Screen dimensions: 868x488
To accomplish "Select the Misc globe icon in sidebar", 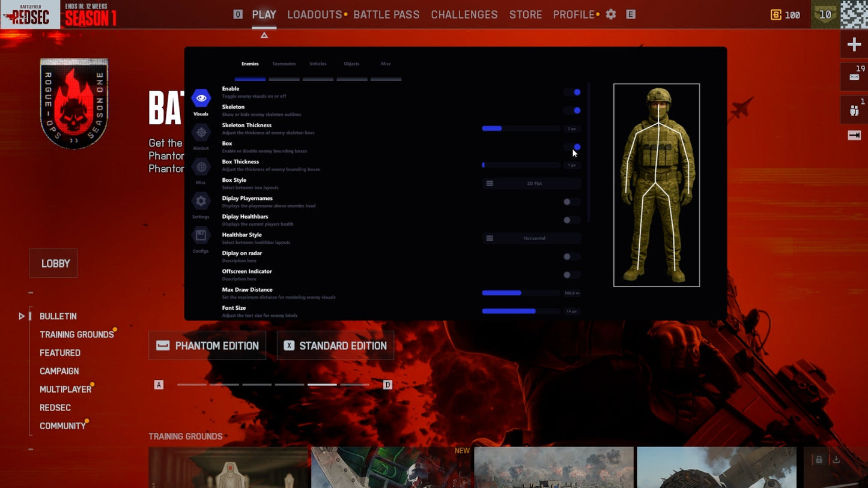I will point(201,167).
